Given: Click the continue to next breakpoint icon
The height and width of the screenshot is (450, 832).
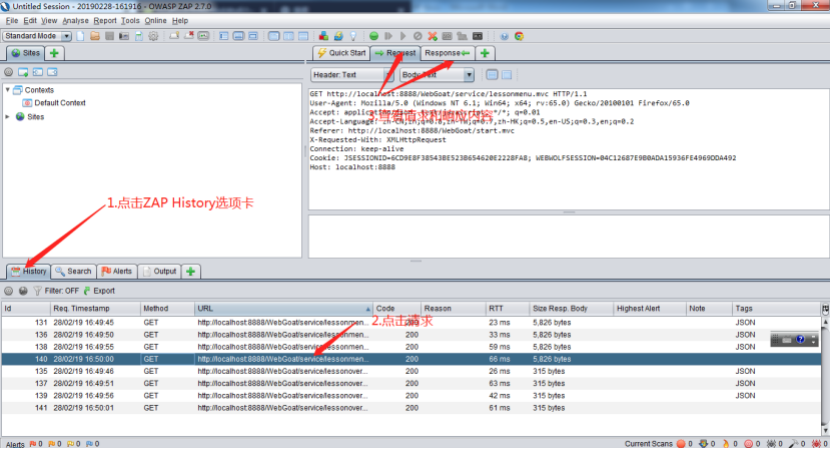Looking at the screenshot, I should pos(403,36).
